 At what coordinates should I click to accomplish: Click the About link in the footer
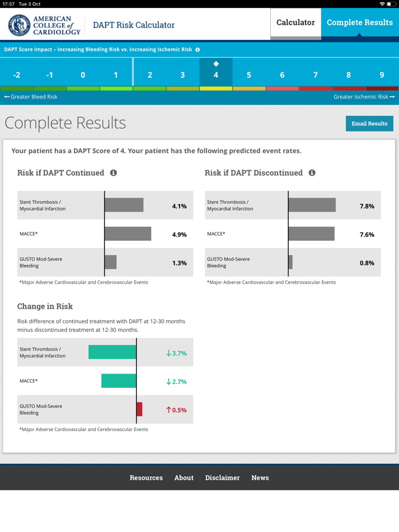click(x=184, y=478)
